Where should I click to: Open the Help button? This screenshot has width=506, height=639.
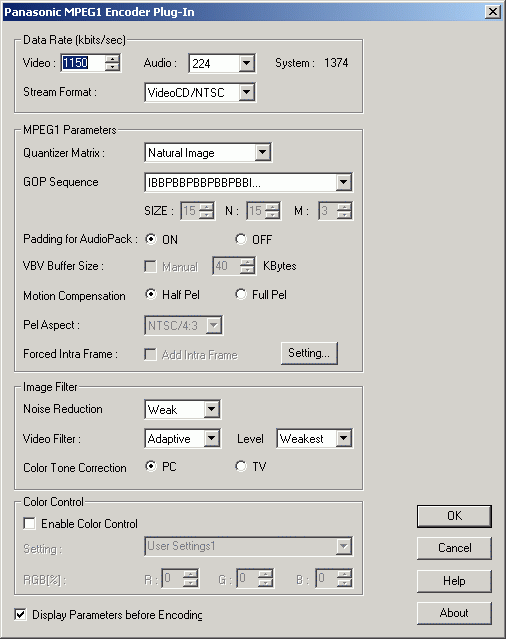coord(454,581)
